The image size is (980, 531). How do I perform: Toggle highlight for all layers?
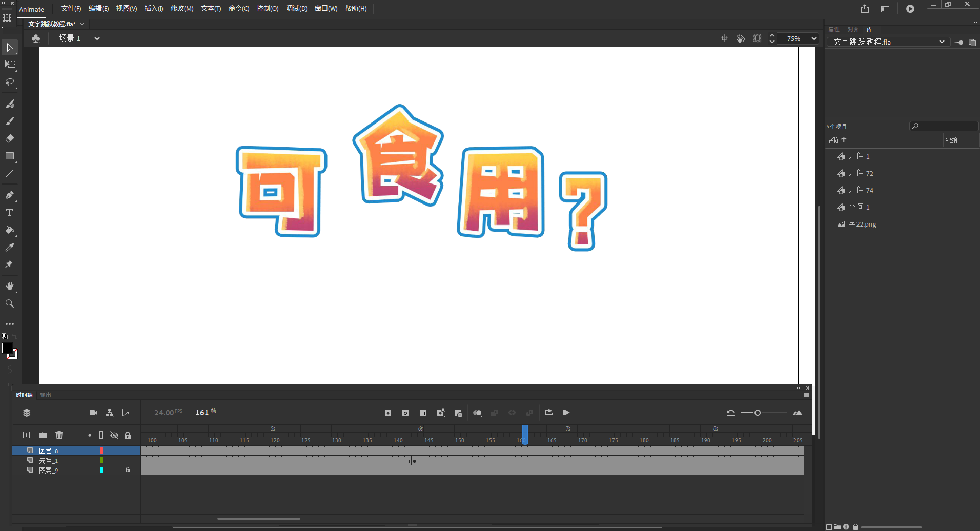[x=90, y=435]
